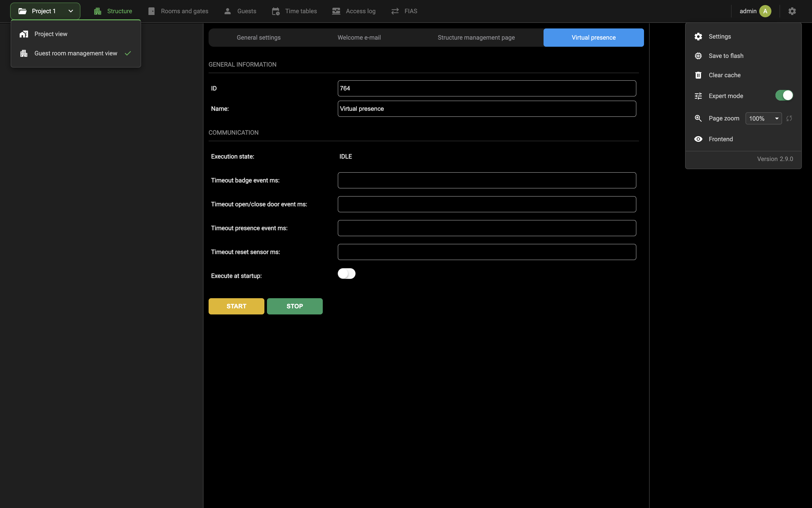Click the FIAS swap-arrows icon

[x=395, y=11]
